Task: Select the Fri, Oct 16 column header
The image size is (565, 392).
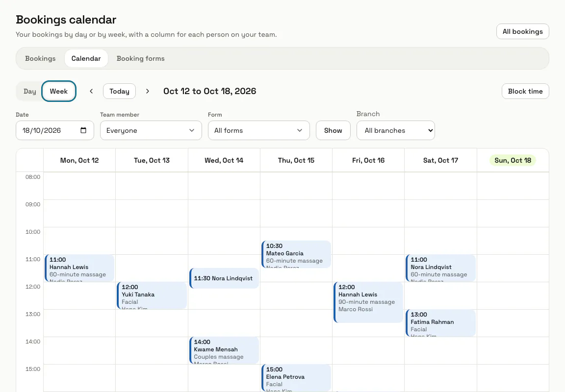Action: pyautogui.click(x=368, y=160)
